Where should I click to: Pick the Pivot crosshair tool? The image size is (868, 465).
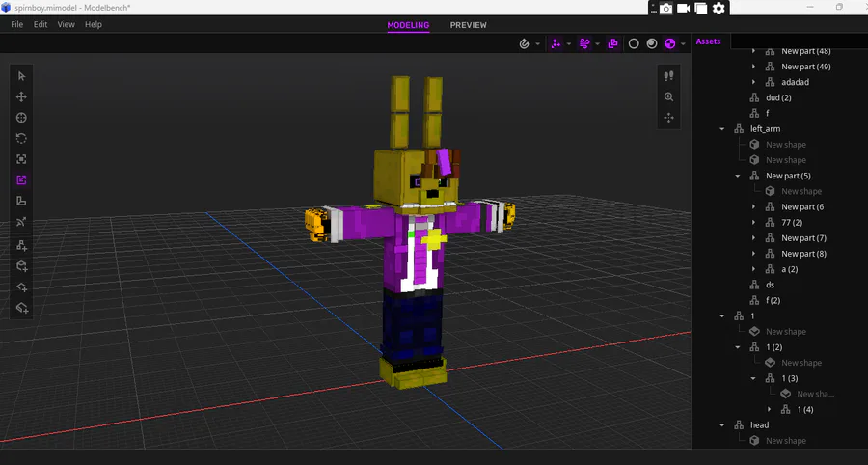pos(21,118)
